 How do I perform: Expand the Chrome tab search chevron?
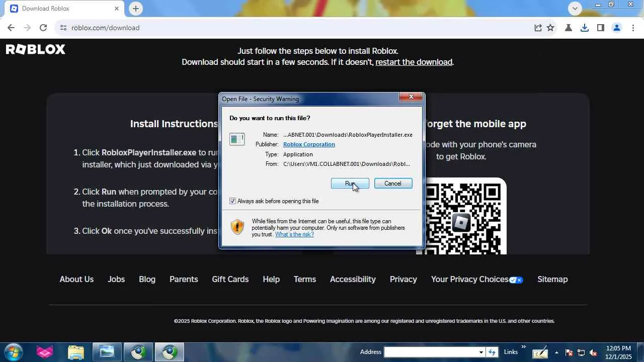[575, 8]
